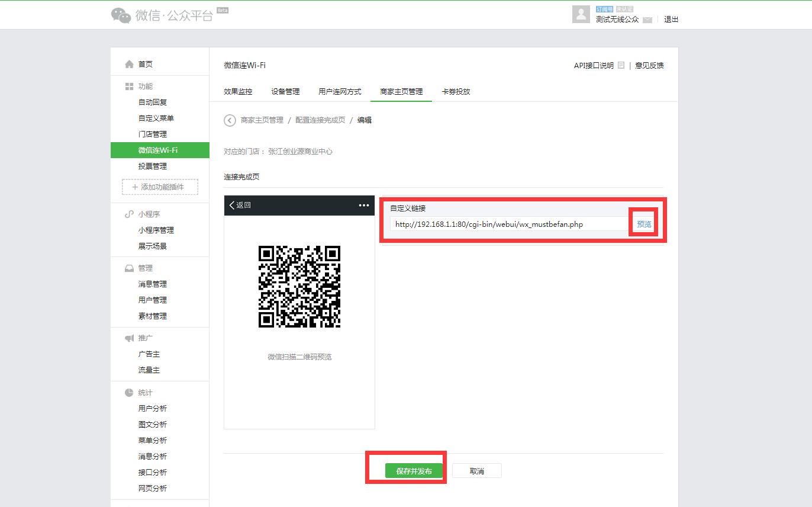The width and height of the screenshot is (812, 507).
Task: Click the 预览 link beside the URL
Action: click(644, 224)
